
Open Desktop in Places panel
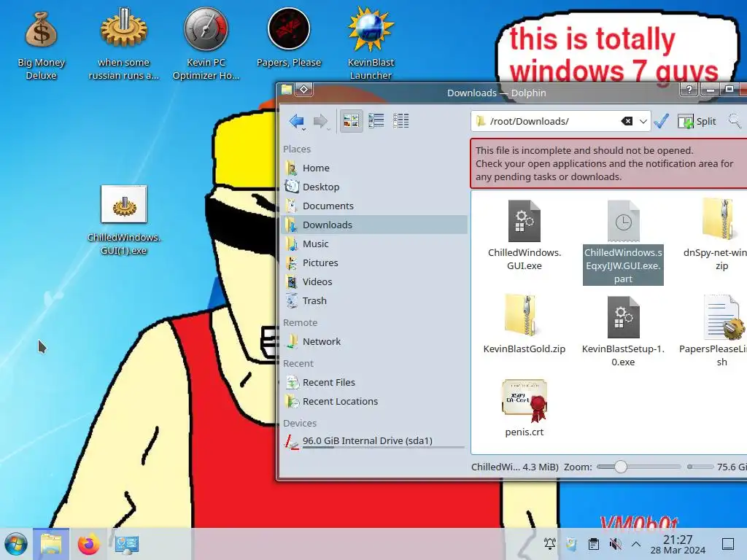[373, 187]
